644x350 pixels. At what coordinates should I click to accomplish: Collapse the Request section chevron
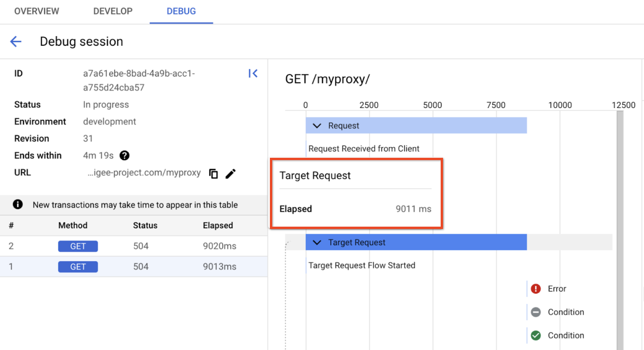(x=317, y=126)
